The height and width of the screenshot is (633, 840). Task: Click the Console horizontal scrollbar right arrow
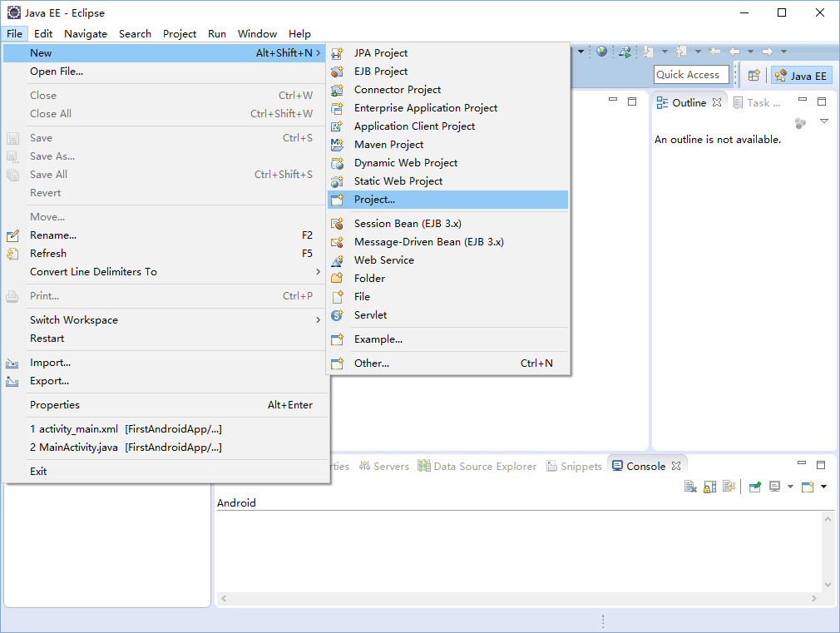click(813, 598)
